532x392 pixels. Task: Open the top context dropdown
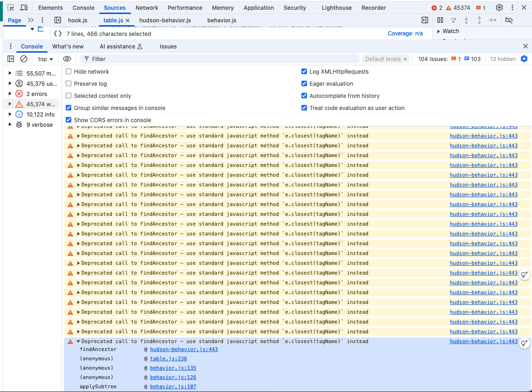tap(45, 59)
